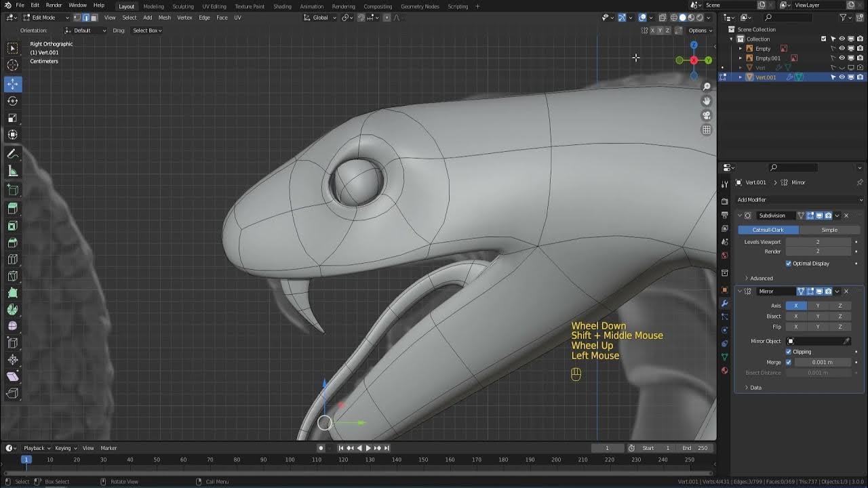
Task: Switch to the Shading workspace tab
Action: pyautogui.click(x=282, y=6)
